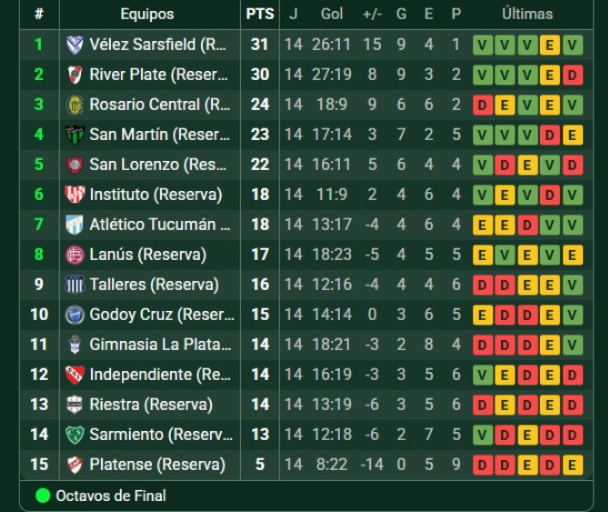
Task: Sort by Gol column header
Action: point(332,14)
